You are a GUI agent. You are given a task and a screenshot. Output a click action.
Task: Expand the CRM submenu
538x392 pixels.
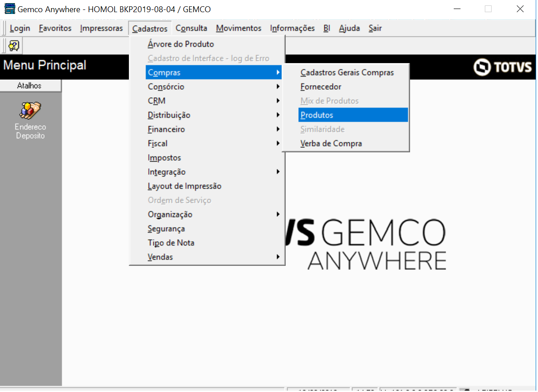click(214, 101)
